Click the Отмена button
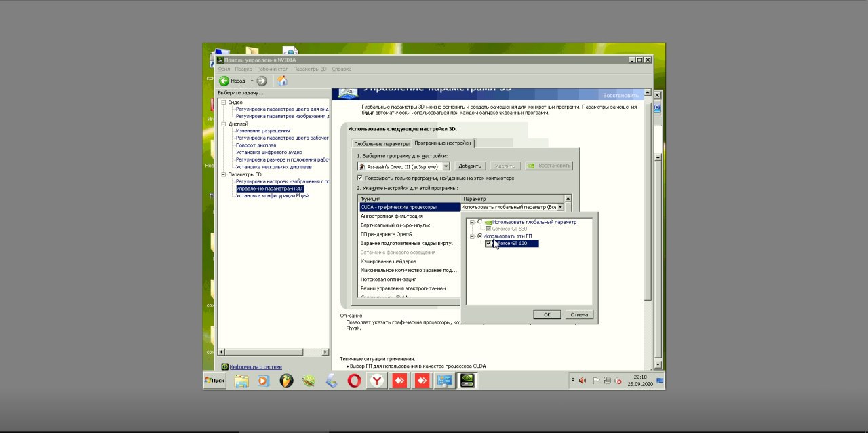868x433 pixels. (x=579, y=314)
